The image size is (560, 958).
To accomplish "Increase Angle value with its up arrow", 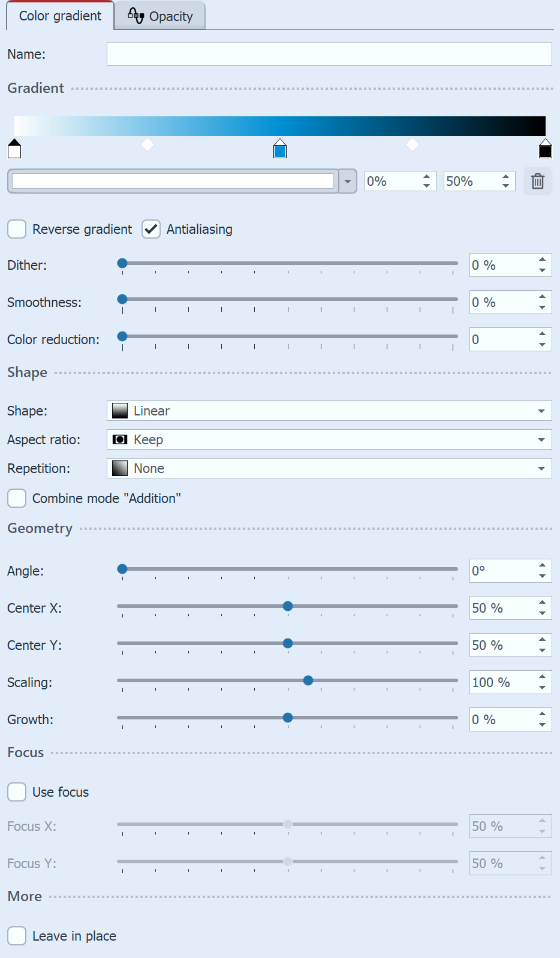I will (x=543, y=566).
